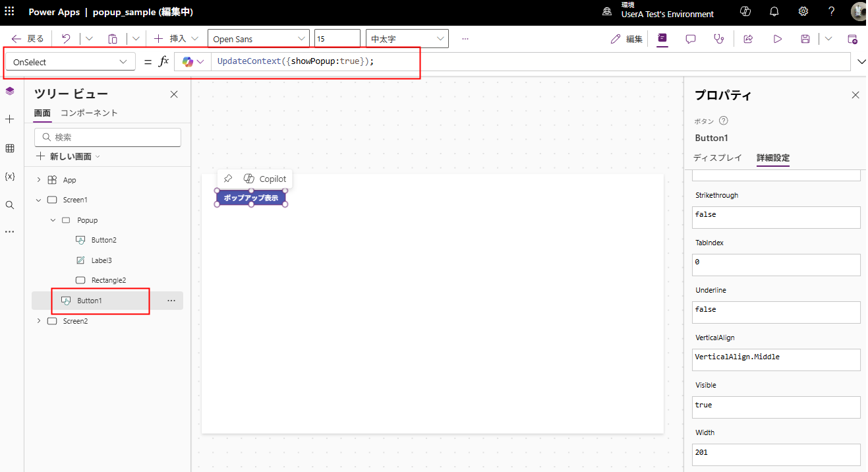Open the notifications bell icon
Screen dimensions: 868x472
(x=774, y=12)
